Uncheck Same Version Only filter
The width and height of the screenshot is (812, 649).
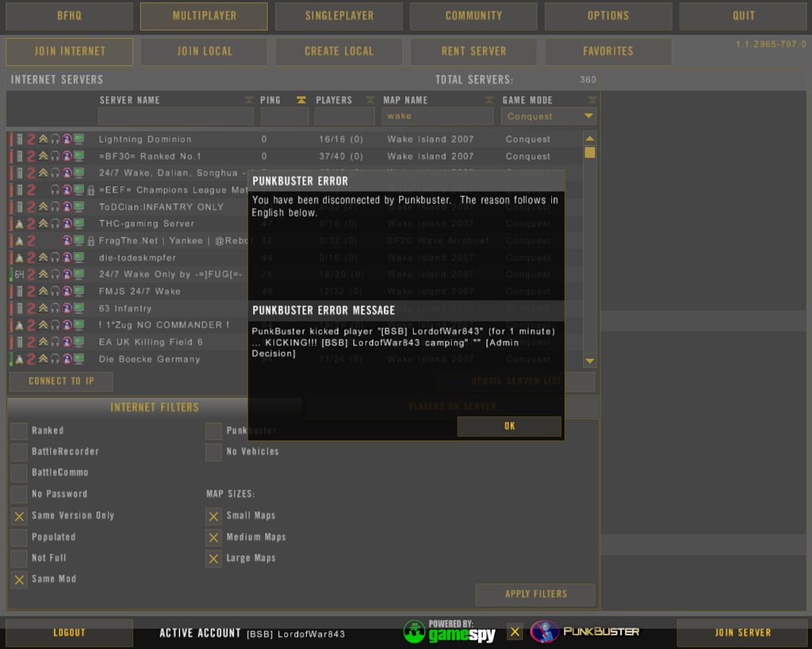click(19, 516)
